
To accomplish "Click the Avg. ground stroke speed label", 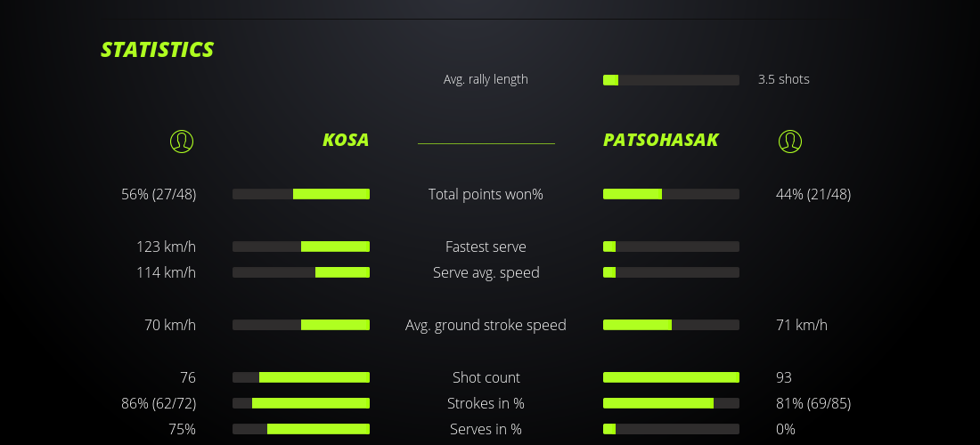I will [x=486, y=325].
